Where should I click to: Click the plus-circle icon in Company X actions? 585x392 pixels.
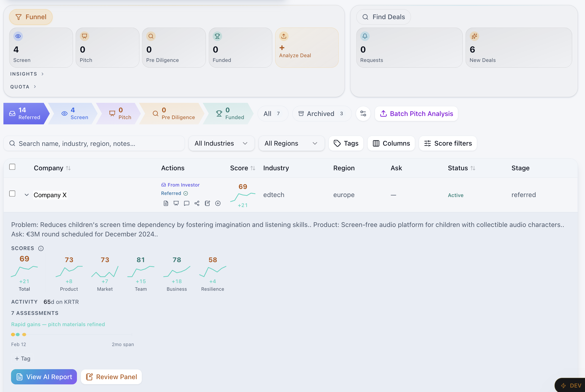[x=218, y=203]
